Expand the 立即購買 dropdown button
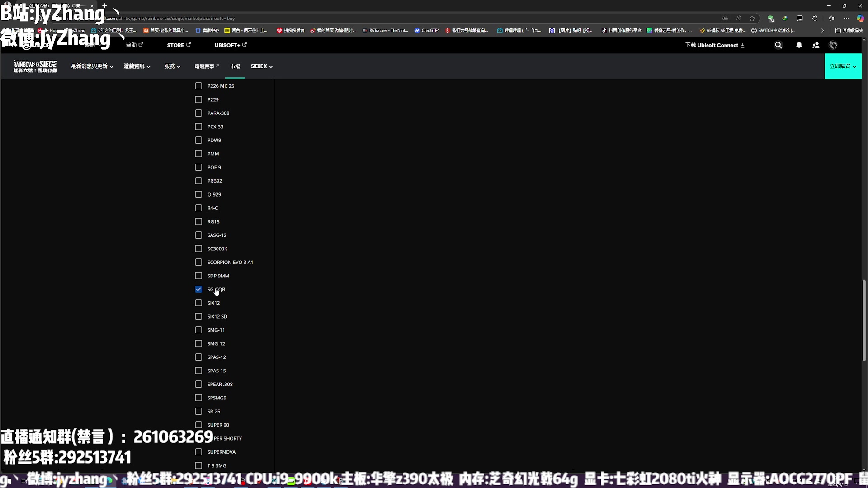 [843, 66]
